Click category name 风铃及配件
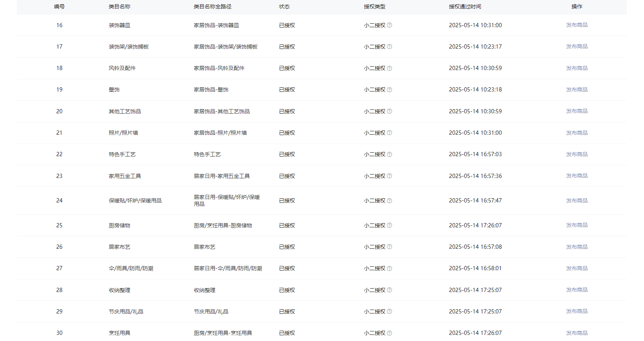 click(x=122, y=68)
